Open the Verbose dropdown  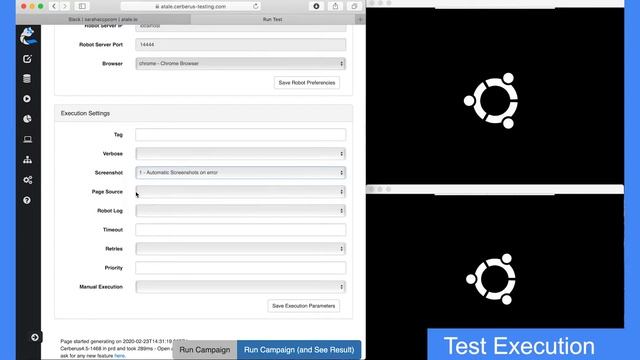point(240,153)
